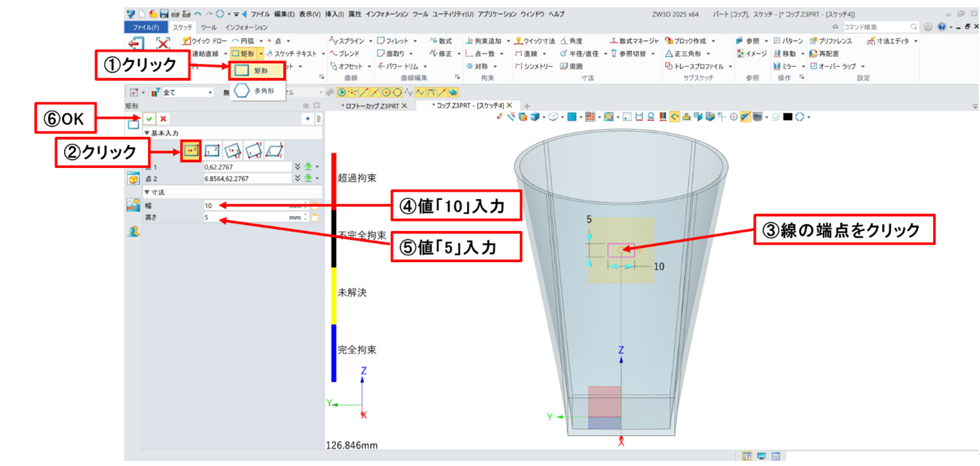
Task: Select the Point (点) tool
Action: point(275,41)
